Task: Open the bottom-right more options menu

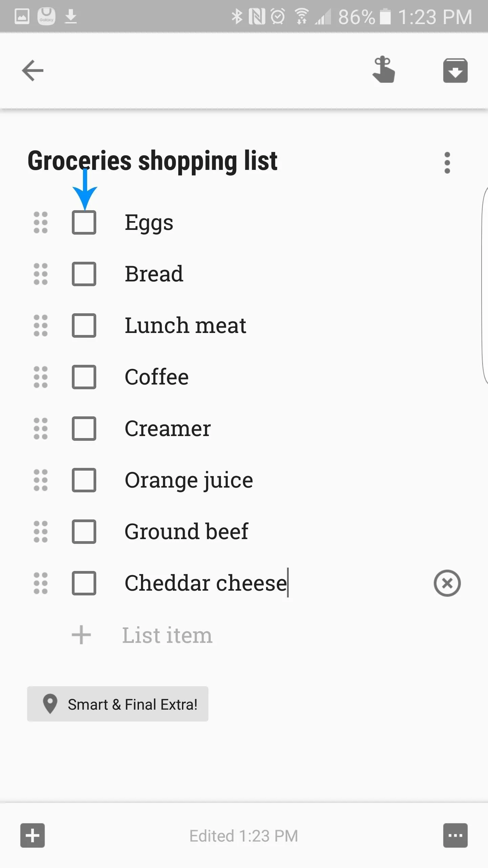Action: tap(455, 835)
